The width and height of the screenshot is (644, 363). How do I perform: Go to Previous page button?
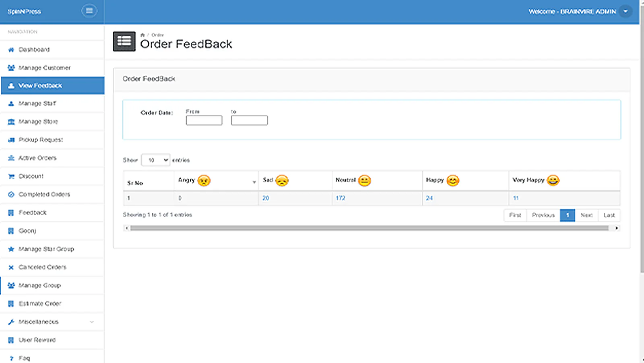coord(543,215)
